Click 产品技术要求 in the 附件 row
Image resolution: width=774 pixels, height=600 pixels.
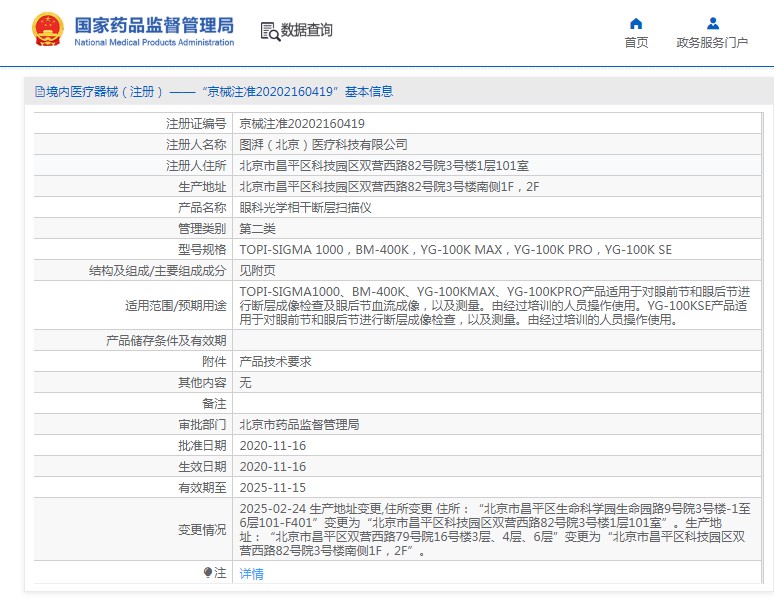[276, 361]
